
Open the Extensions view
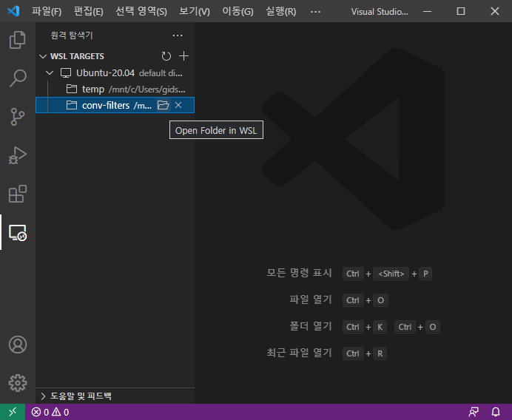pyautogui.click(x=18, y=194)
